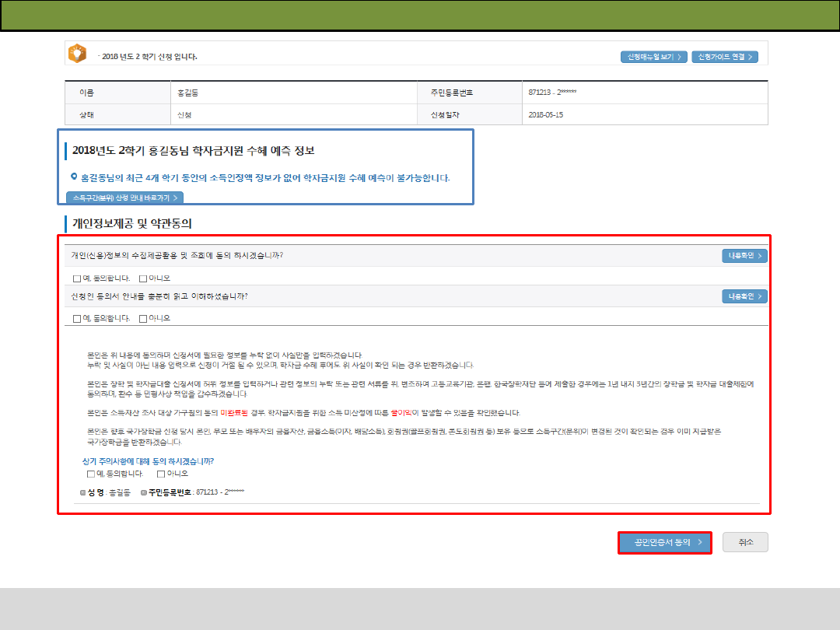Check '예, 동의합니다' for applicant consent guide

76,318
